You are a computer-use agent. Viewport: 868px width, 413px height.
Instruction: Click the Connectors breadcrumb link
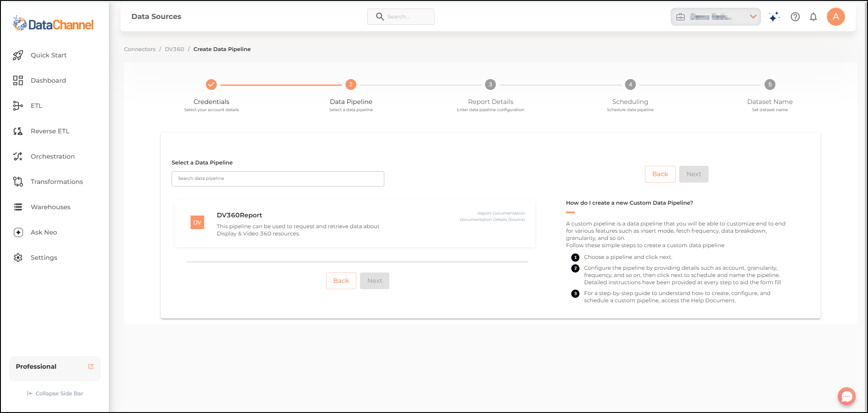[x=140, y=49]
